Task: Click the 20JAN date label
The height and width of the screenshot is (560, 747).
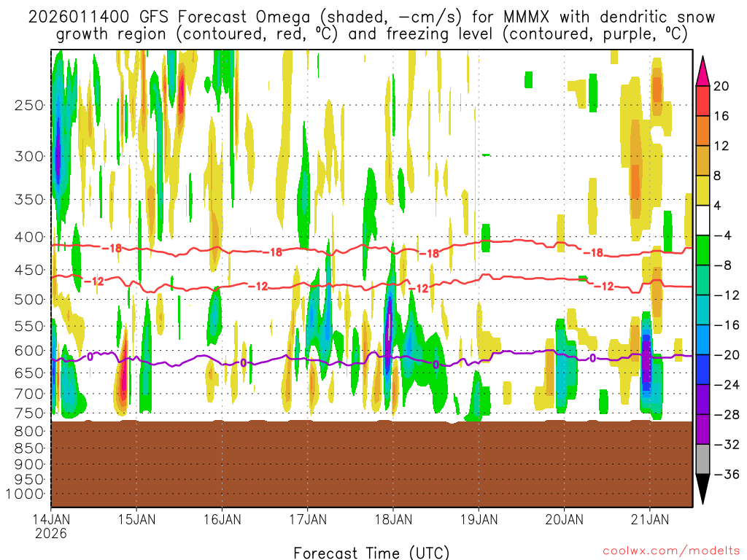Action: pos(565,519)
